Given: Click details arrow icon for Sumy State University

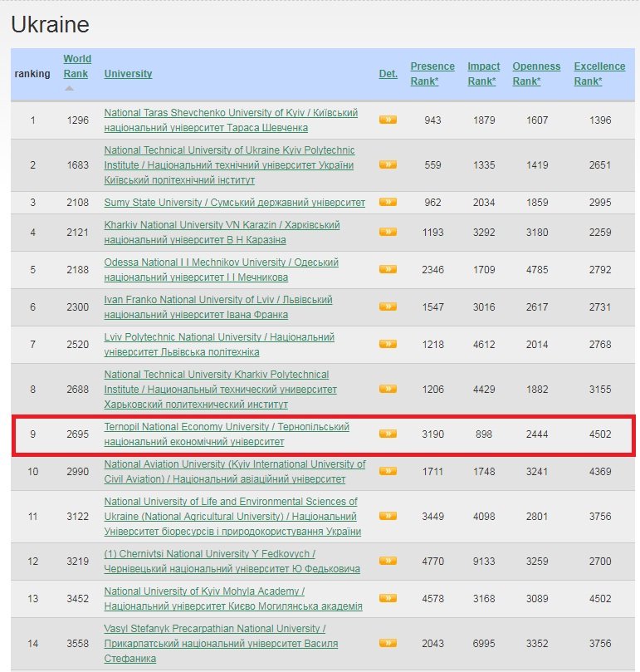Looking at the screenshot, I should (388, 202).
